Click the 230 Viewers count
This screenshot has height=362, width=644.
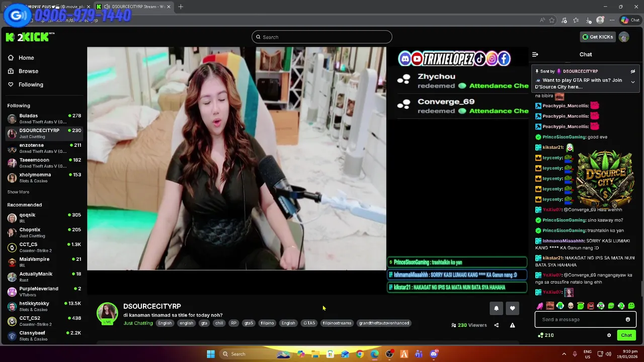pos(469,325)
